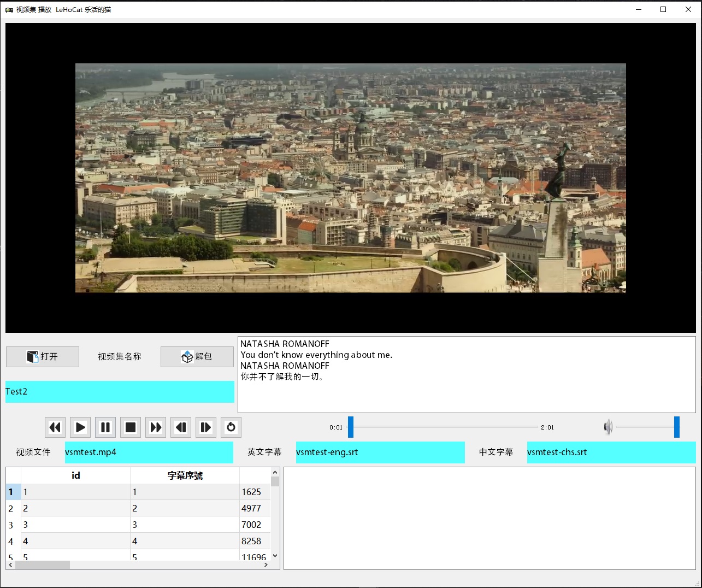Minimize the player window
Screen dimensions: 702x588
pyautogui.click(x=639, y=9)
